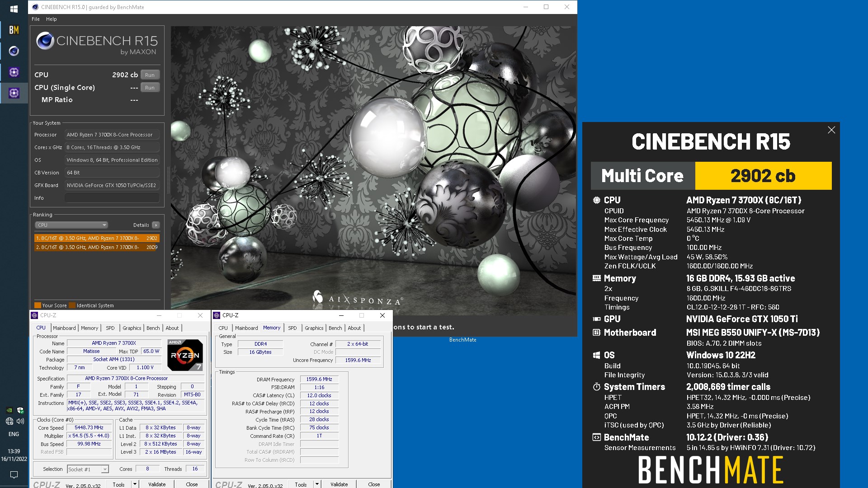
Task: Click the Processor field in Your System
Action: pyautogui.click(x=112, y=135)
